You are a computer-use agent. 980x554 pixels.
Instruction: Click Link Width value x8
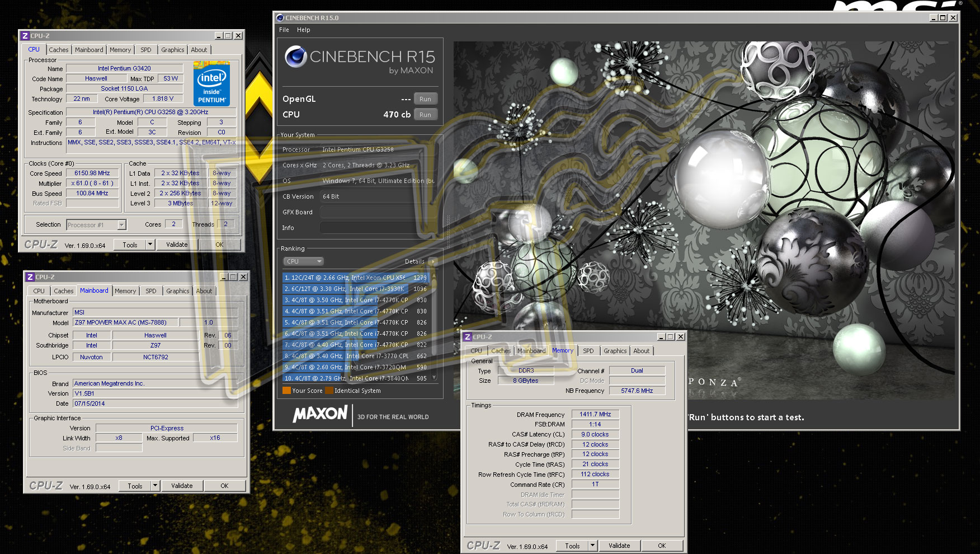point(119,438)
